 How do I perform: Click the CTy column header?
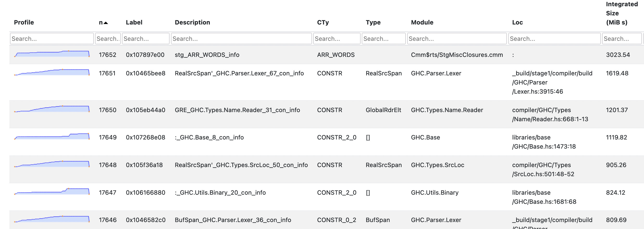tap(323, 23)
